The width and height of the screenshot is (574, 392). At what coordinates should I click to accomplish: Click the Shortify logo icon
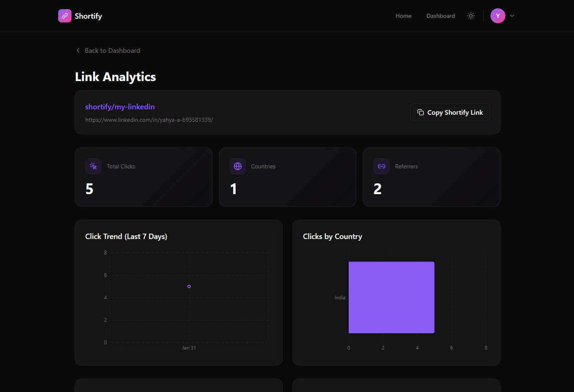(64, 15)
